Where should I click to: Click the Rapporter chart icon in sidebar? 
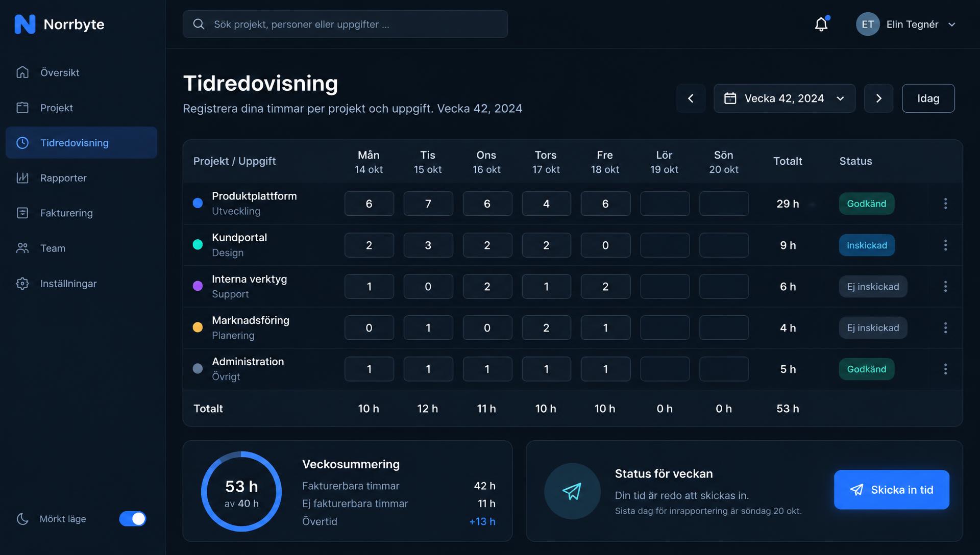point(22,178)
